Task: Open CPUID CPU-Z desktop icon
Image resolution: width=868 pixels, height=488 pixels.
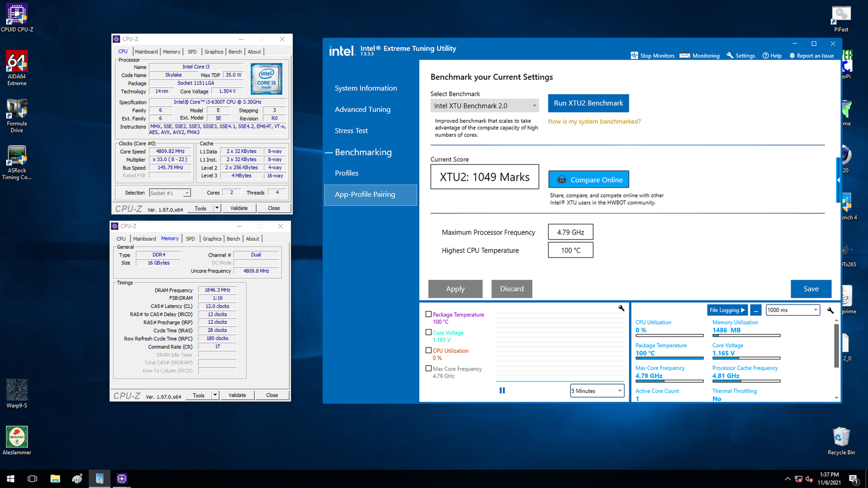Action: [x=17, y=18]
